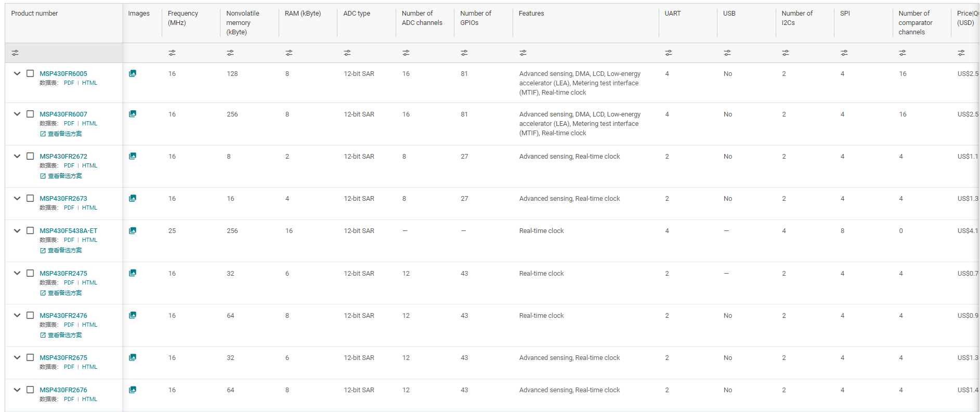
Task: Select the MSP430FR2673 row checkbox
Action: pyautogui.click(x=30, y=198)
